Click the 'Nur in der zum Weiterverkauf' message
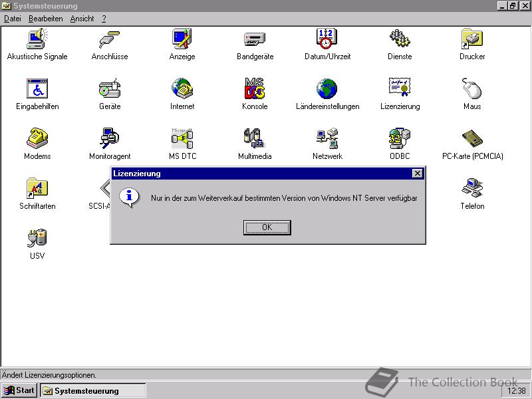 [284, 198]
